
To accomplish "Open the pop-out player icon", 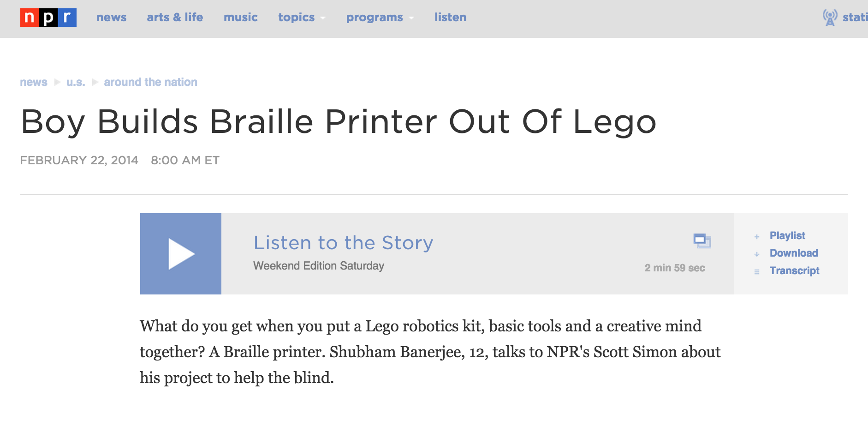I will (702, 241).
